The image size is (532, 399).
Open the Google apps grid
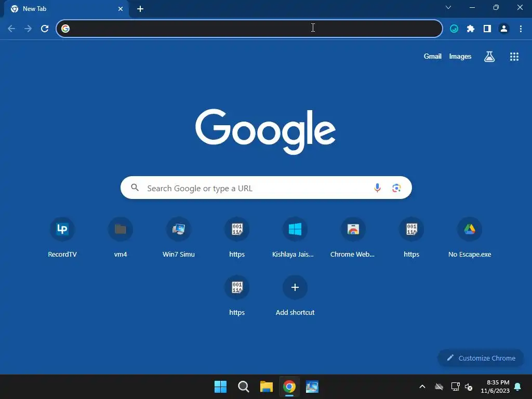coord(514,57)
